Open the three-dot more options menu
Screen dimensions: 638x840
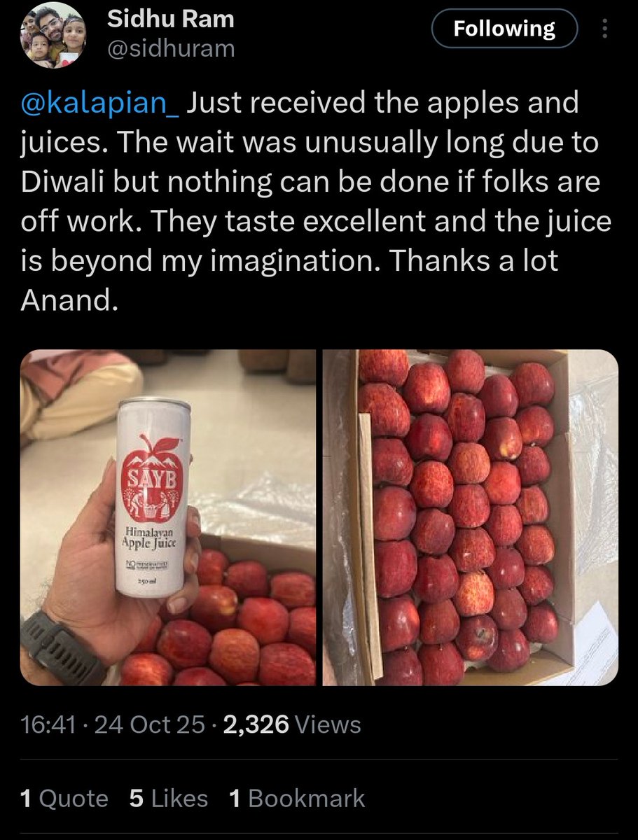tap(606, 29)
